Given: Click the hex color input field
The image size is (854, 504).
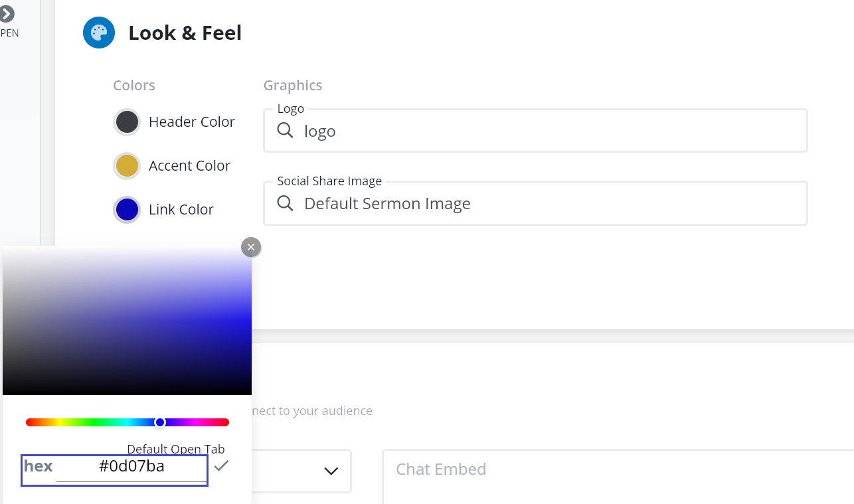Looking at the screenshot, I should [131, 467].
